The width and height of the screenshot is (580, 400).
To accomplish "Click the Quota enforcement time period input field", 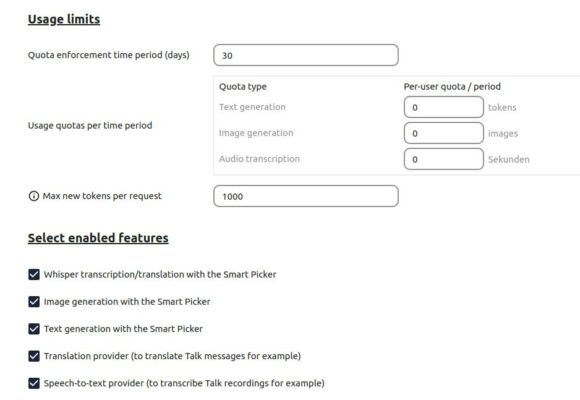I will click(306, 55).
